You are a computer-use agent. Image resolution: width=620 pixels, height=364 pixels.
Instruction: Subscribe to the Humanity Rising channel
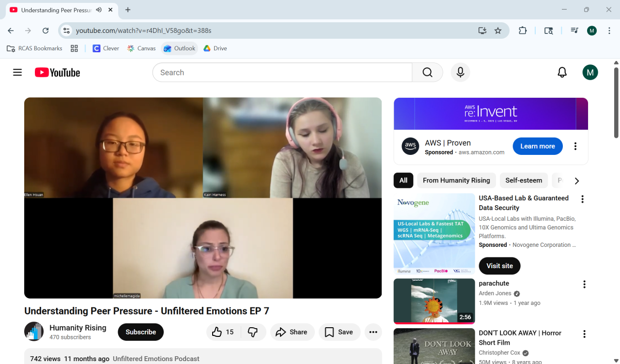coord(140,332)
